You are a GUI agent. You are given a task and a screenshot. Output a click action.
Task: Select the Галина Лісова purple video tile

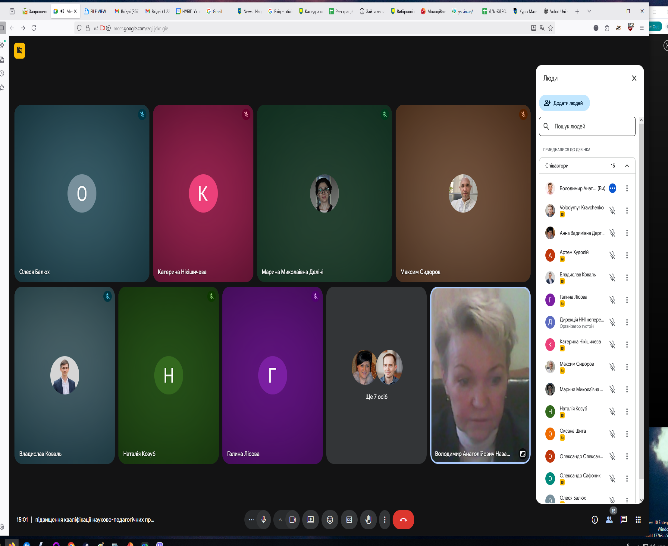(272, 375)
